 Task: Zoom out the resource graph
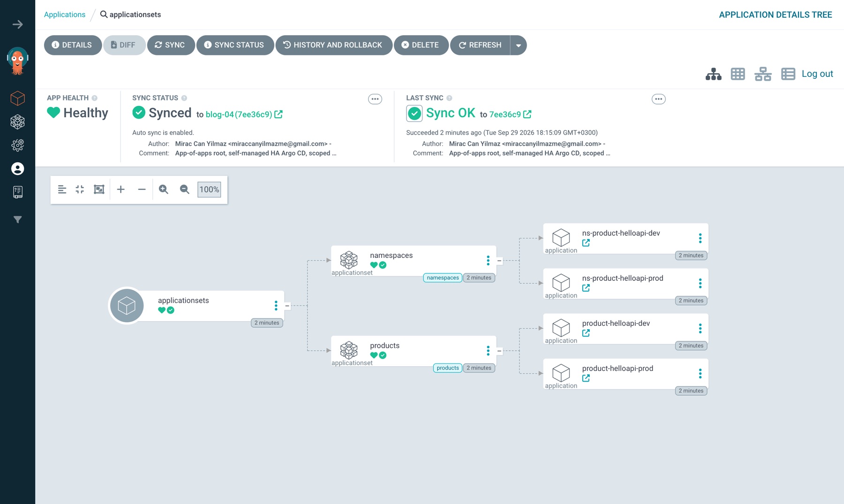[x=185, y=189]
